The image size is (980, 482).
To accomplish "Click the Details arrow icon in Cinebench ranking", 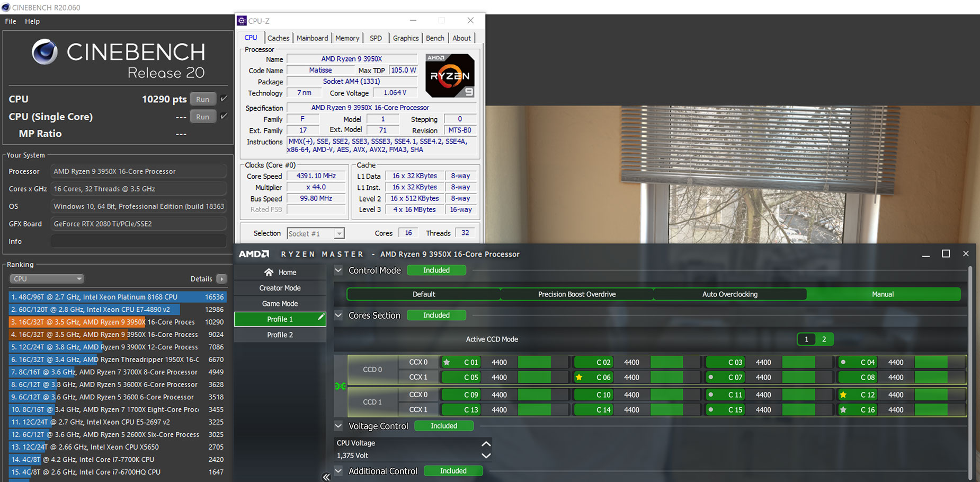I will click(x=222, y=279).
